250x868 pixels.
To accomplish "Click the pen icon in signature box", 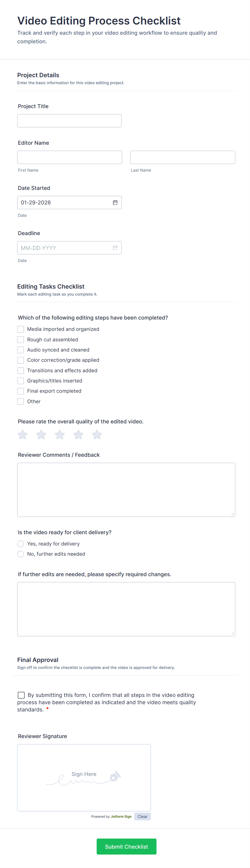I will point(115,776).
